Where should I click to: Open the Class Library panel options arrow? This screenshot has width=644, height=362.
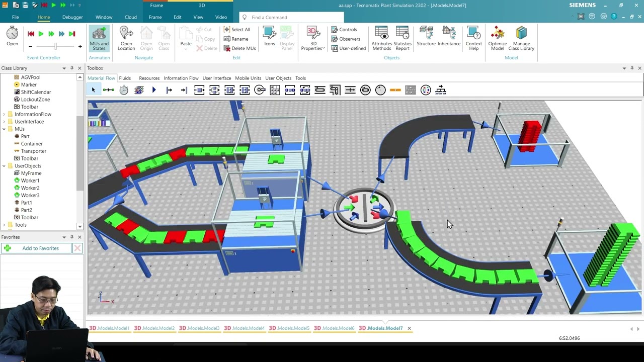pyautogui.click(x=64, y=68)
